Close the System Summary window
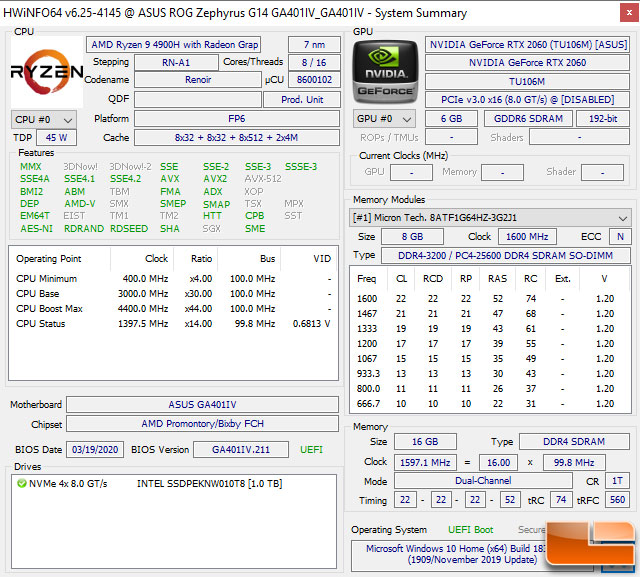Screen dimensions: 640x577 coord(629,13)
